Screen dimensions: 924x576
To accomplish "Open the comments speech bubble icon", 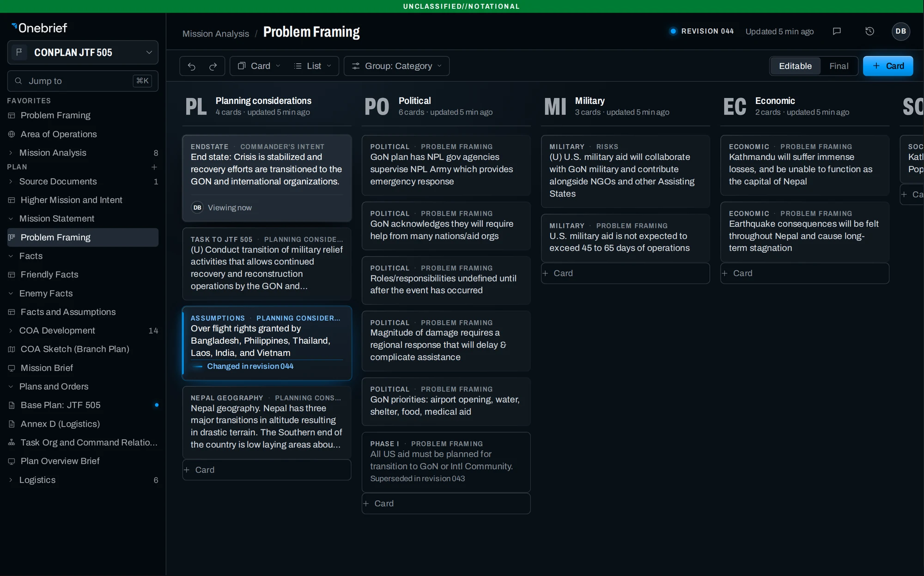I will coord(837,31).
